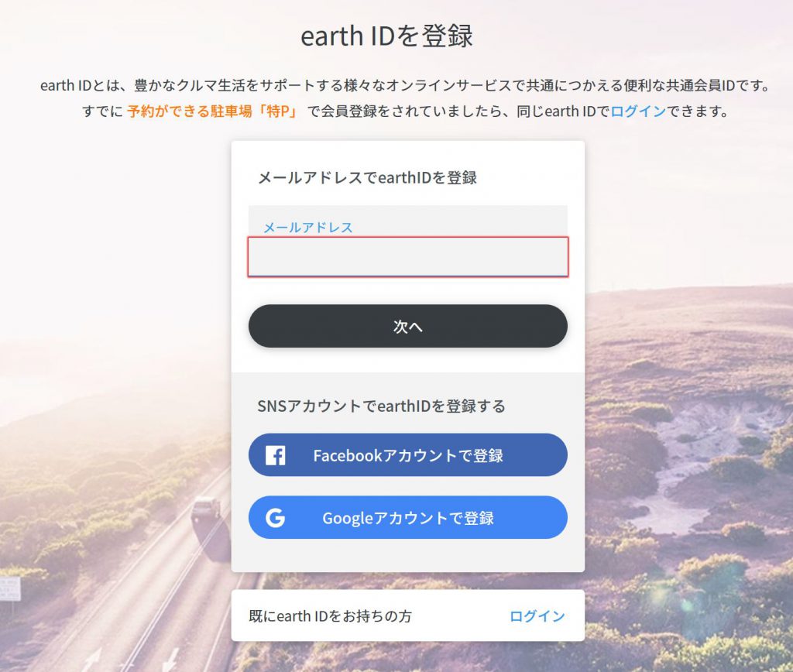Viewport: 793px width, 672px height.
Task: Follow the ログイン link in the description text
Action: [x=638, y=111]
